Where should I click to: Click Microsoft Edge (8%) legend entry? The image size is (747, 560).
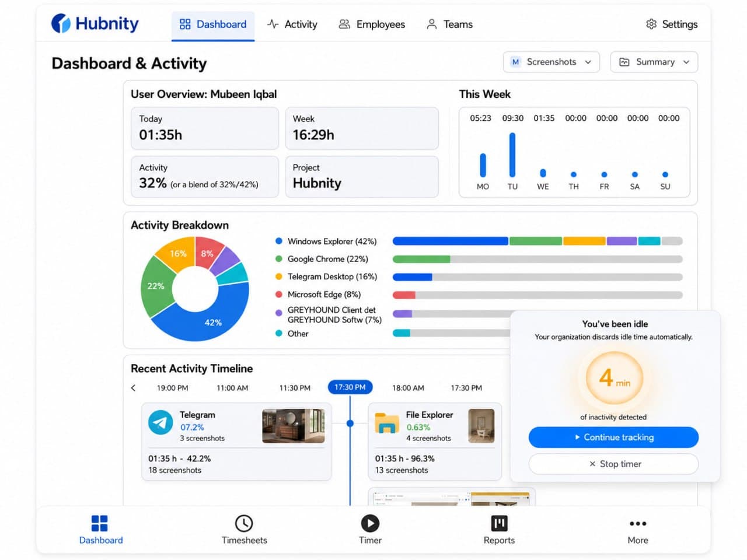point(318,295)
